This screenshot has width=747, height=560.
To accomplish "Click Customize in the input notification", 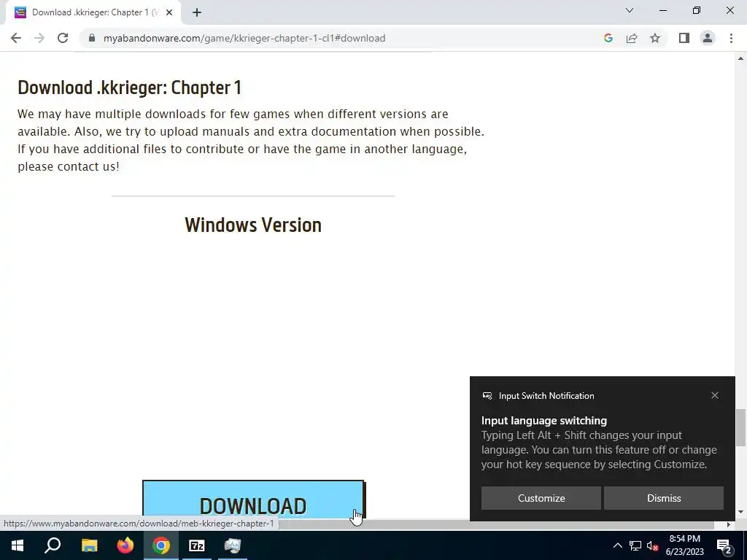I will (x=541, y=498).
